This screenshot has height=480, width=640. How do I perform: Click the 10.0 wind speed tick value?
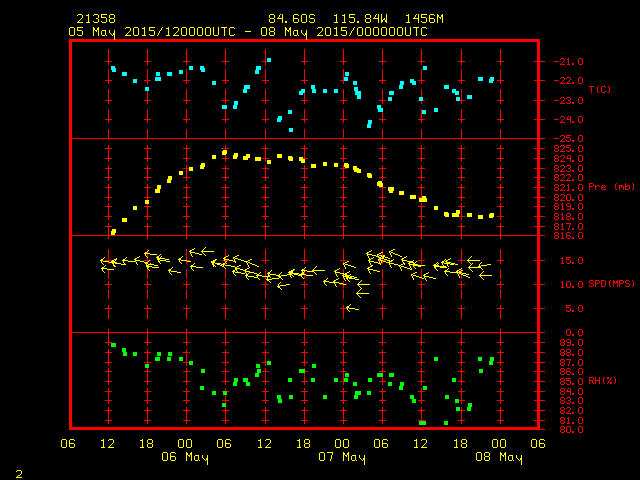point(571,284)
